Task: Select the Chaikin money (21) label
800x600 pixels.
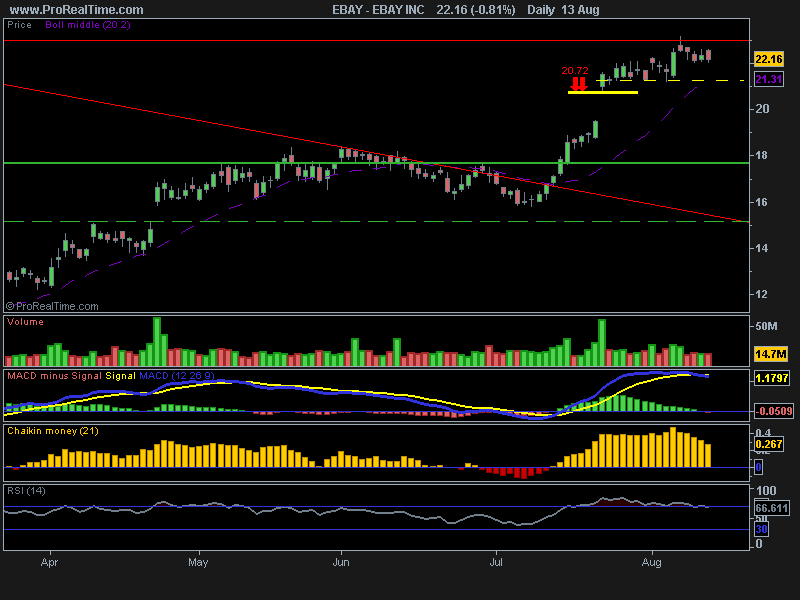Action: 53,431
